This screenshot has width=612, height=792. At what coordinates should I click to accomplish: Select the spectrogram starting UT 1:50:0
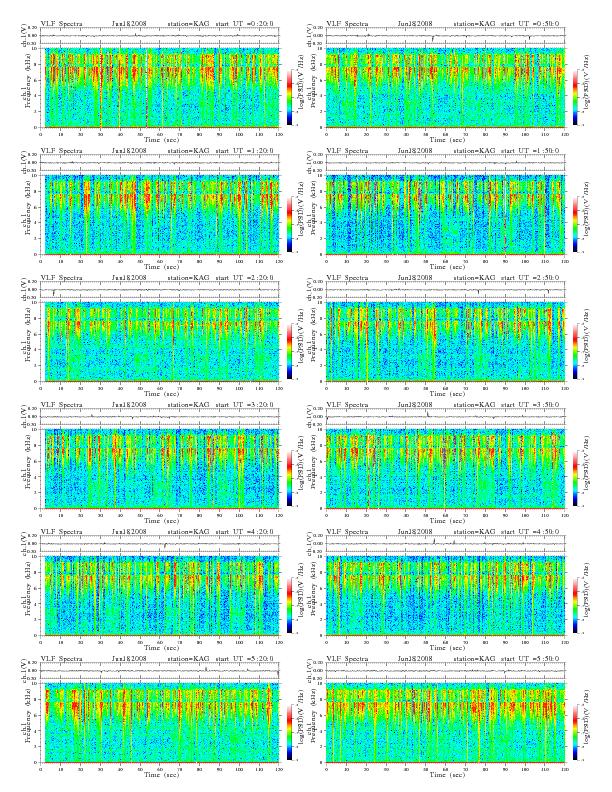pyautogui.click(x=445, y=215)
